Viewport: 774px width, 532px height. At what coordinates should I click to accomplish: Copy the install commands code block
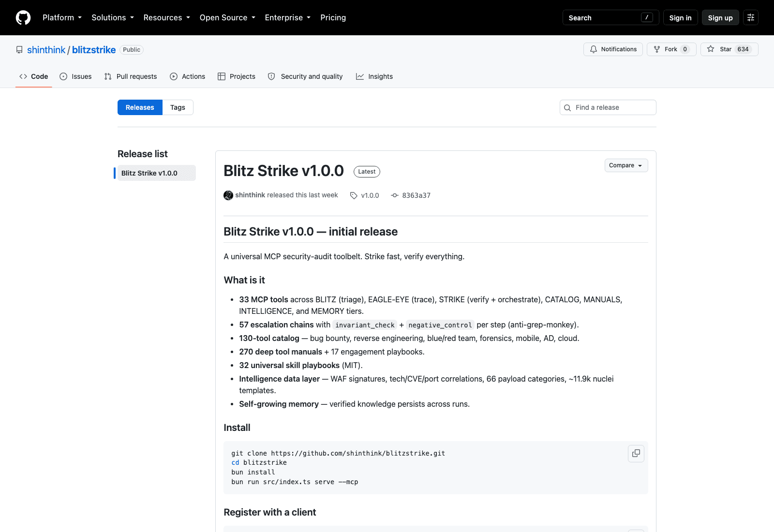(x=636, y=454)
